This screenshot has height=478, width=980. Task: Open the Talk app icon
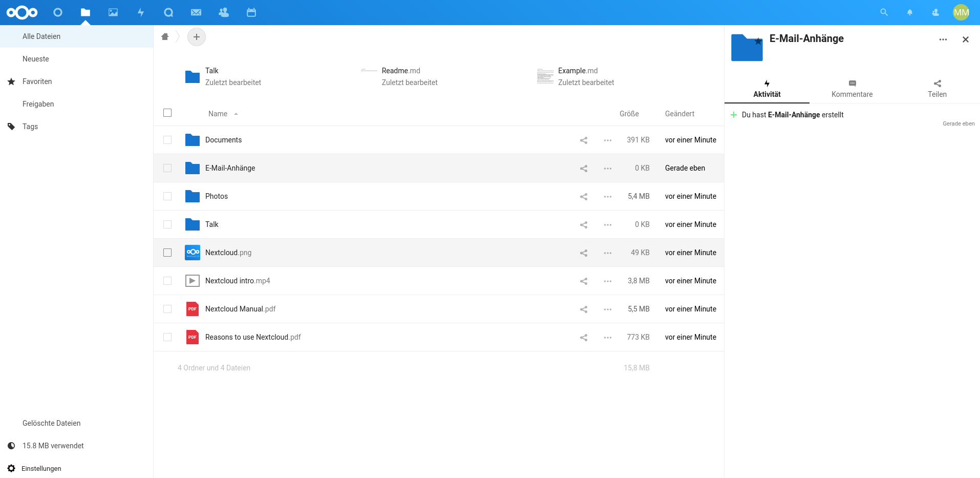click(x=168, y=12)
